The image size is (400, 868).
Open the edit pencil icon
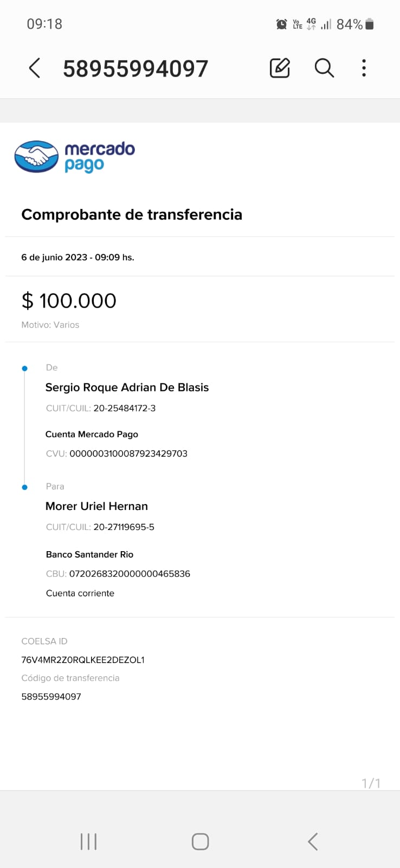point(280,68)
